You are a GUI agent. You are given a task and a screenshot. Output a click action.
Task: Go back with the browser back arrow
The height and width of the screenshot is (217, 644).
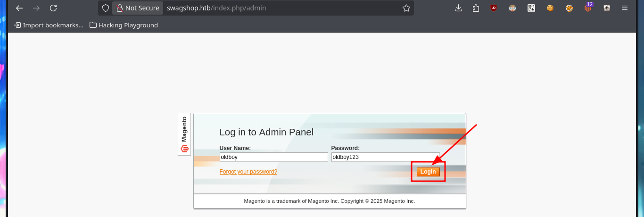click(19, 8)
